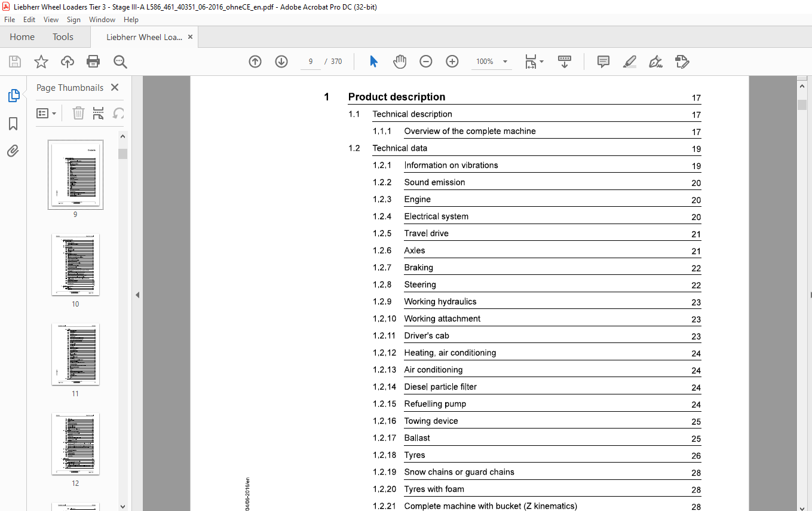The image size is (812, 511).
Task: Select the Highlight text tool
Action: point(630,62)
